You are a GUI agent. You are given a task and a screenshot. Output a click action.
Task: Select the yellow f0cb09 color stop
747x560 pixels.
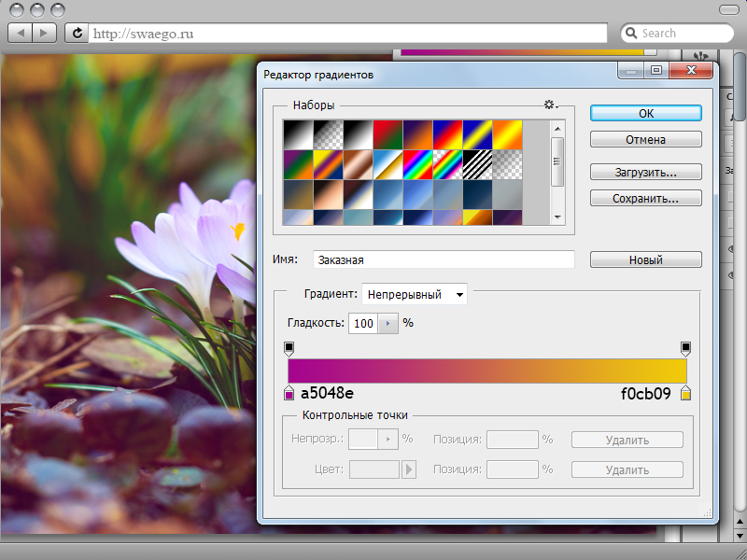(685, 393)
